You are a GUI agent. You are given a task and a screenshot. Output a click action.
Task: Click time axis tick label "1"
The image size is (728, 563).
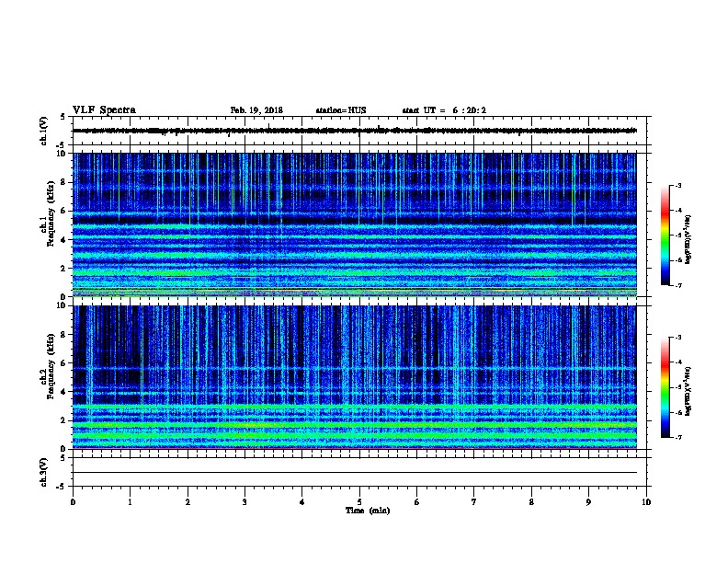point(130,502)
